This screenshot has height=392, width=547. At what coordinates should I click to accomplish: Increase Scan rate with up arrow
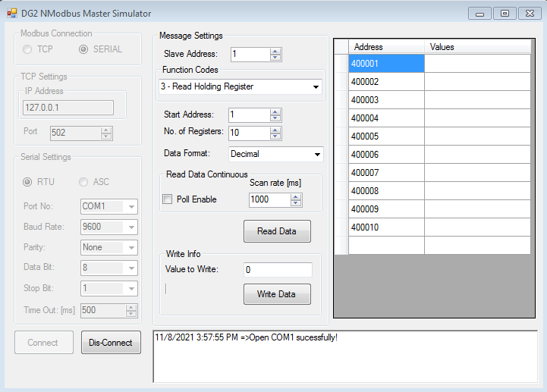[x=295, y=197]
